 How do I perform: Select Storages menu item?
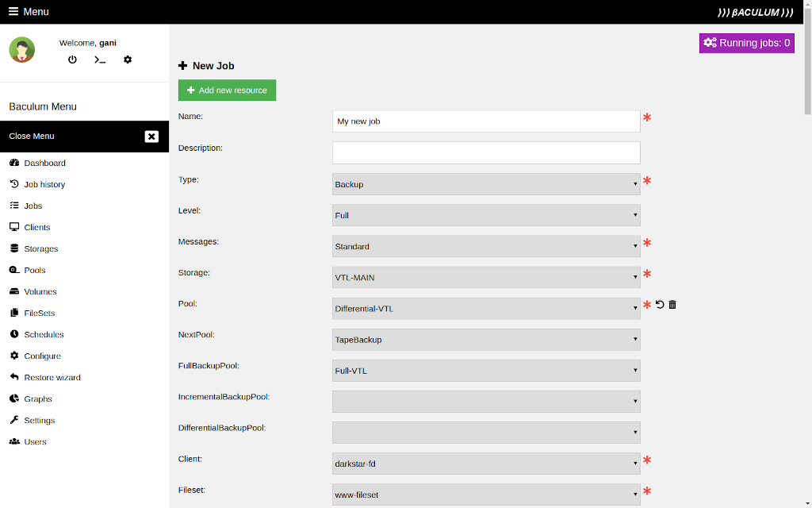click(41, 248)
